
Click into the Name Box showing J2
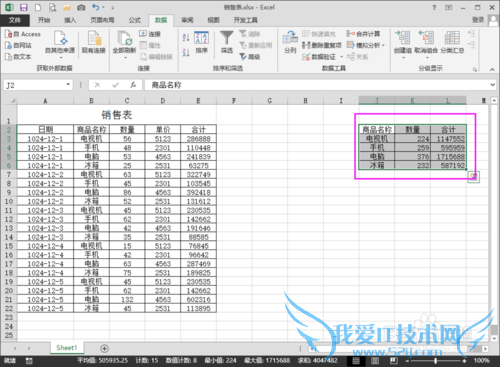[x=34, y=85]
